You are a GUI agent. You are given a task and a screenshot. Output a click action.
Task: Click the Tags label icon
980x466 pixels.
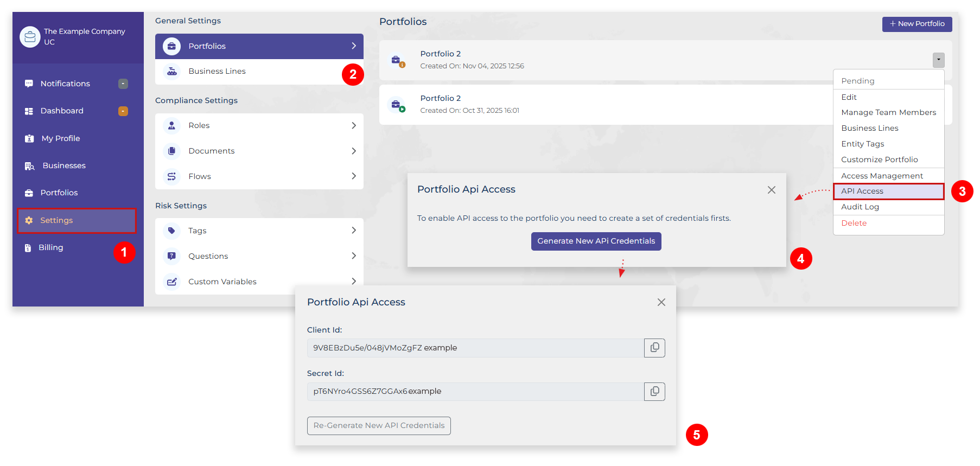pos(171,231)
